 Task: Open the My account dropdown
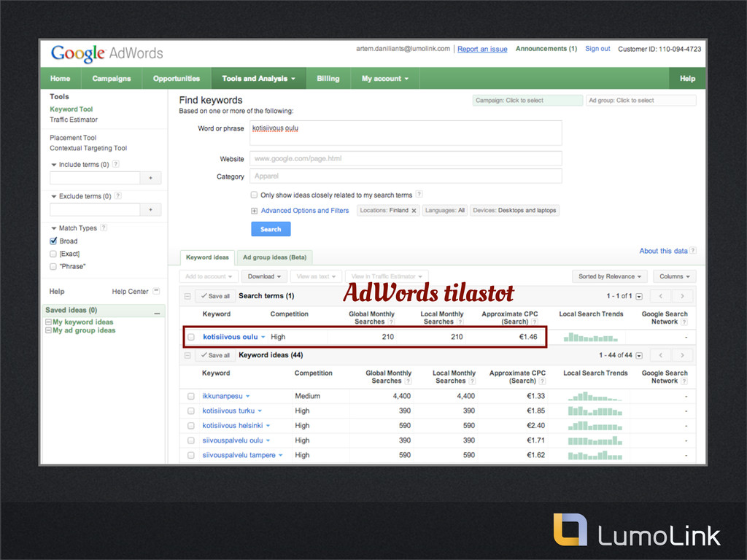click(x=385, y=79)
